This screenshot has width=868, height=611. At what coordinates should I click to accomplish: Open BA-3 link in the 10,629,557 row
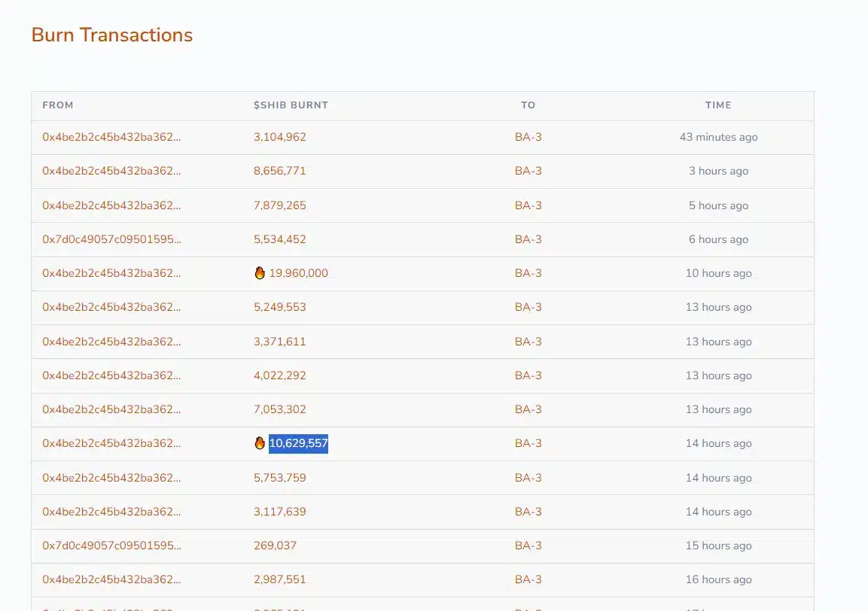[x=528, y=442]
